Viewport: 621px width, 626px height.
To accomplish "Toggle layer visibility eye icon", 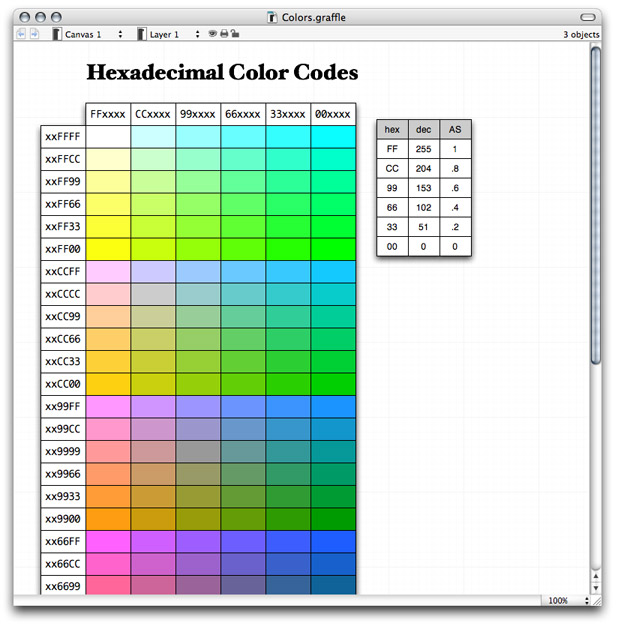I will click(212, 34).
